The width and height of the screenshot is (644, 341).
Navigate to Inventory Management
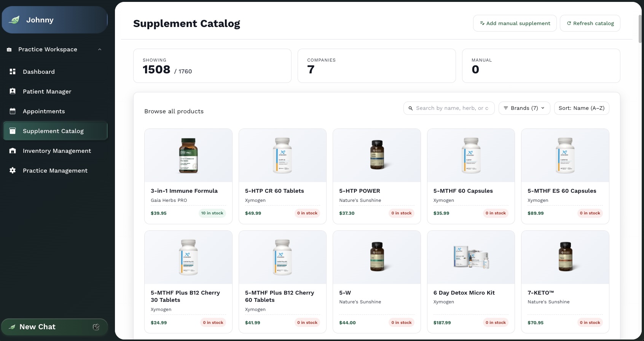(56, 151)
